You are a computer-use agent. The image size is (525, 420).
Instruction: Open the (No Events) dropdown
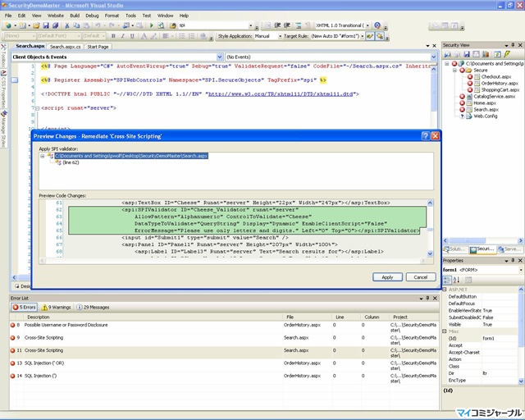coord(433,57)
